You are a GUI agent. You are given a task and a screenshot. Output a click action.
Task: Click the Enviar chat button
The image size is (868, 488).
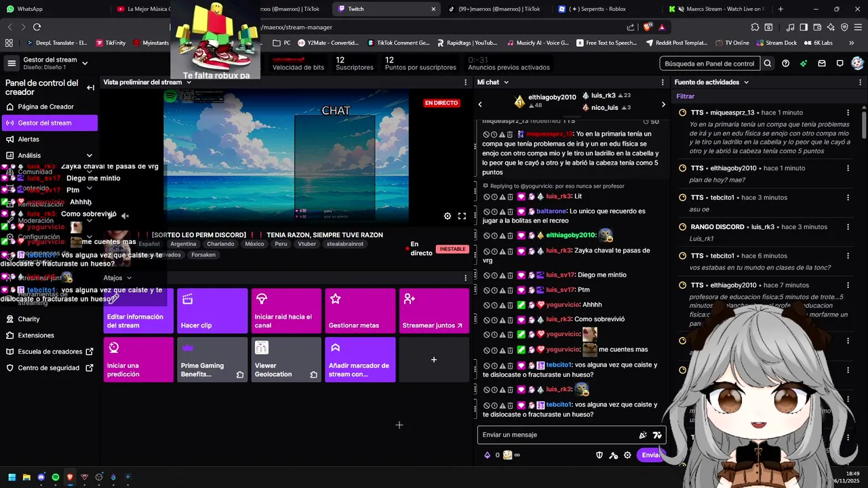point(650,455)
